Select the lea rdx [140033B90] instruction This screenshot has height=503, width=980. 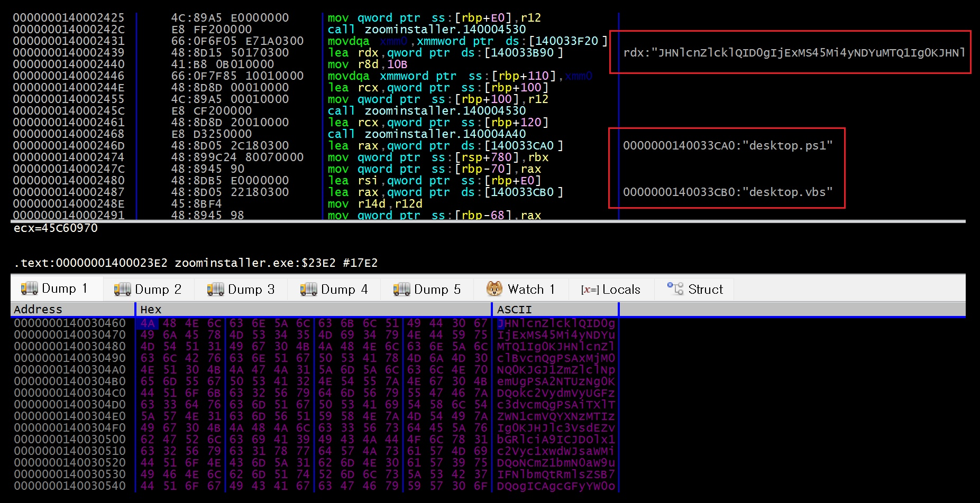[x=445, y=53]
